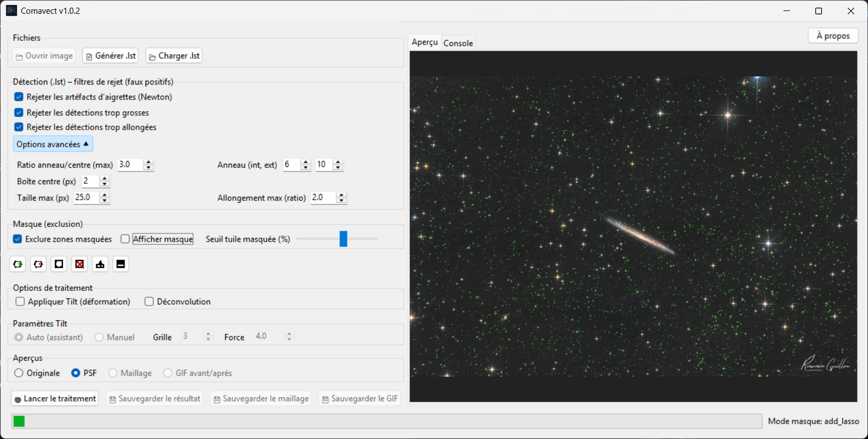
Task: Decrease 'Boîte centre (px)' with down arrow
Action: click(x=104, y=184)
